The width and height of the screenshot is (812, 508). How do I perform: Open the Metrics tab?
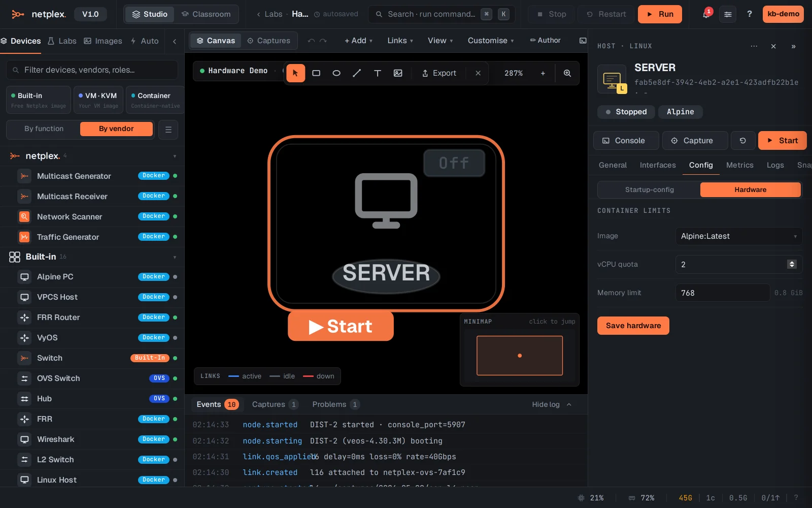pos(739,165)
